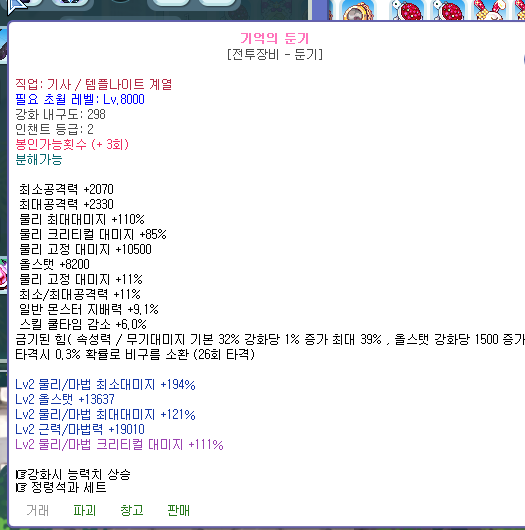Select the pink item behind tooltip's left edge
The image size is (525, 530).
[3, 274]
